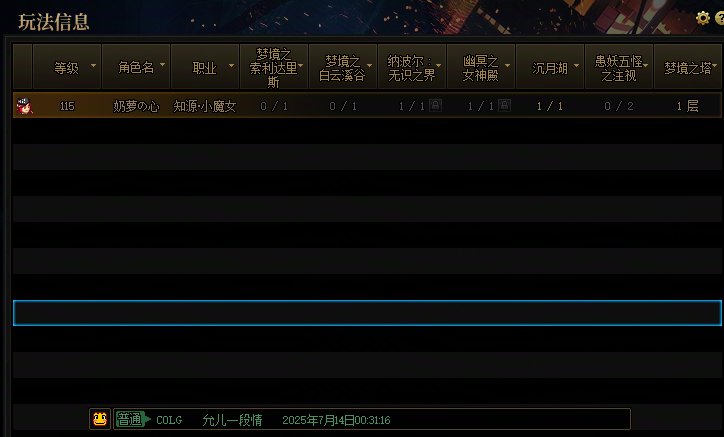
Task: Select the empty blue-highlighted table row
Action: click(x=367, y=313)
